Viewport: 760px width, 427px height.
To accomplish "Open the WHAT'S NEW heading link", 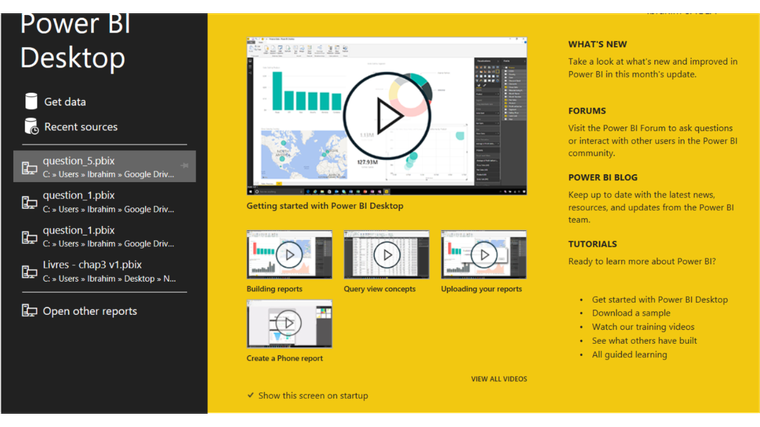I will (x=597, y=44).
